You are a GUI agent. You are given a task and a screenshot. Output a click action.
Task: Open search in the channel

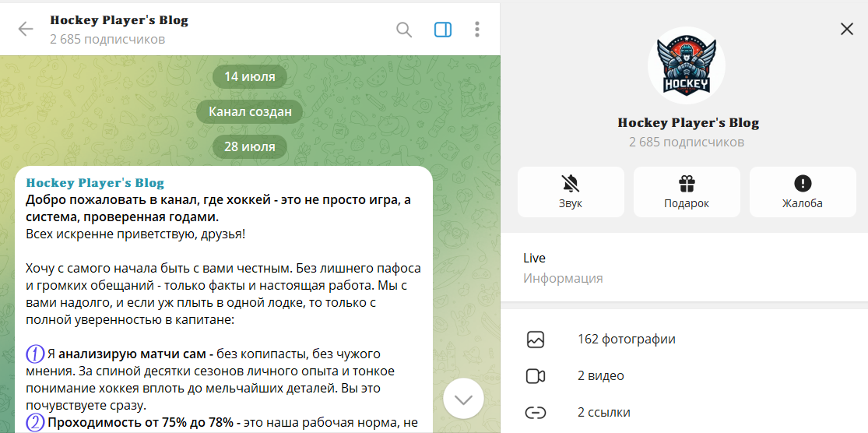pyautogui.click(x=404, y=30)
